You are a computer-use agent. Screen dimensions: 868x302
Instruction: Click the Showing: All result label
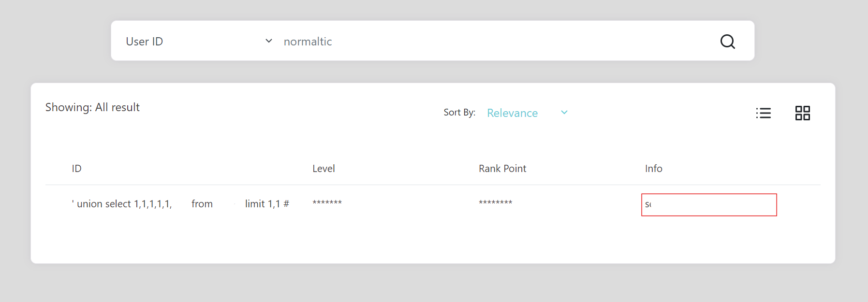pos(92,107)
